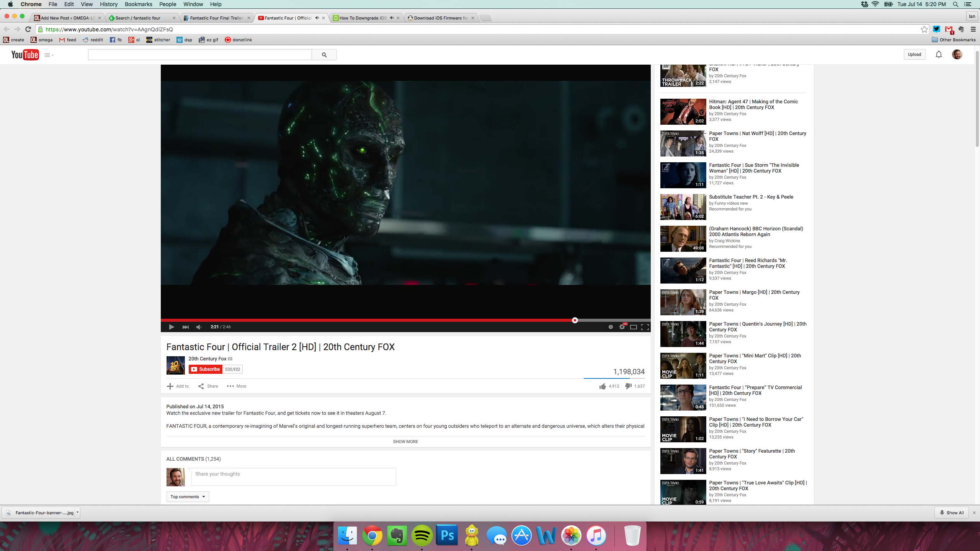Toggle theater mode on the player
The width and height of the screenshot is (980, 551).
[x=634, y=327]
